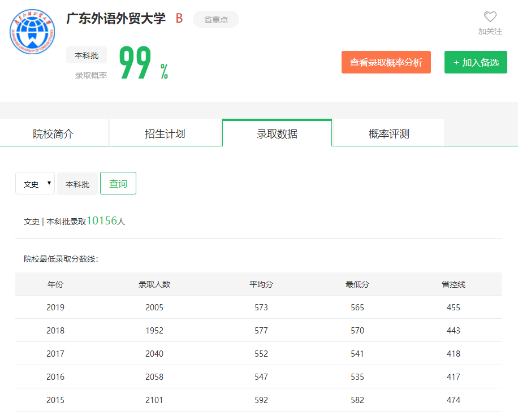
Task: Click the 本科批 tag above 录取概率
Action: (x=87, y=55)
